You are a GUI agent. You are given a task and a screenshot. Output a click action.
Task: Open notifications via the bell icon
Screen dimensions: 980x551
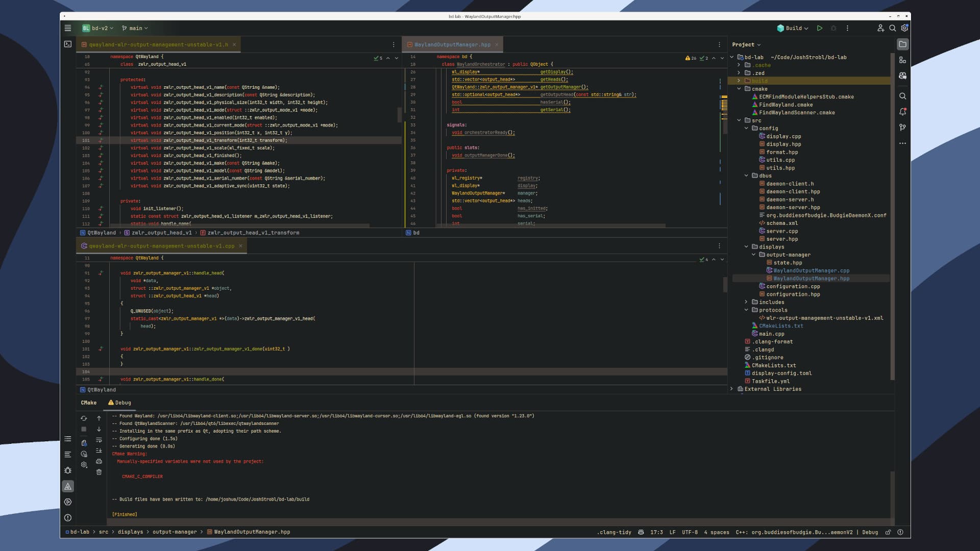tap(903, 111)
